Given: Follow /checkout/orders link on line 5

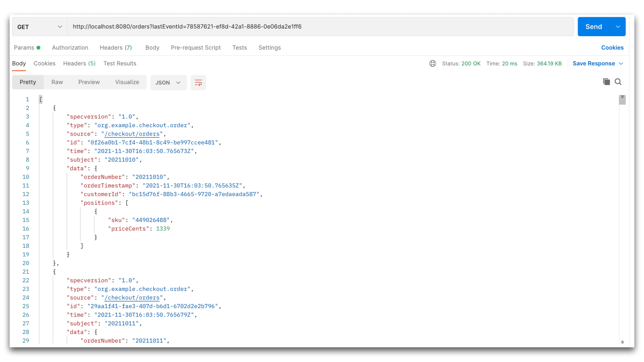Looking at the screenshot, I should pyautogui.click(x=132, y=134).
